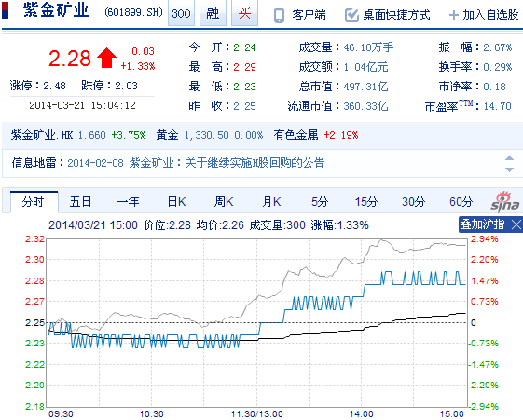The image size is (523, 420).
Task: Switch to the 15分 chart tab
Action: click(365, 202)
